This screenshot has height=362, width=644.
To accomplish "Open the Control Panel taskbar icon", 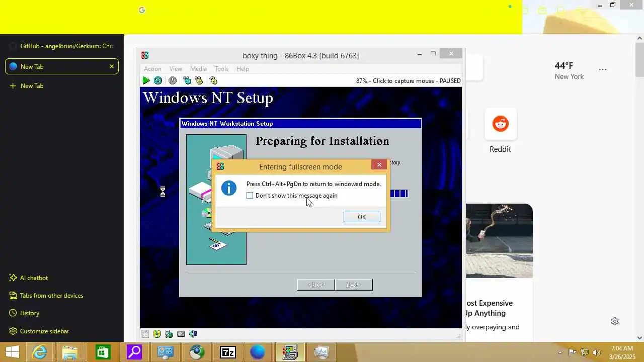I will pyautogui.click(x=165, y=352).
